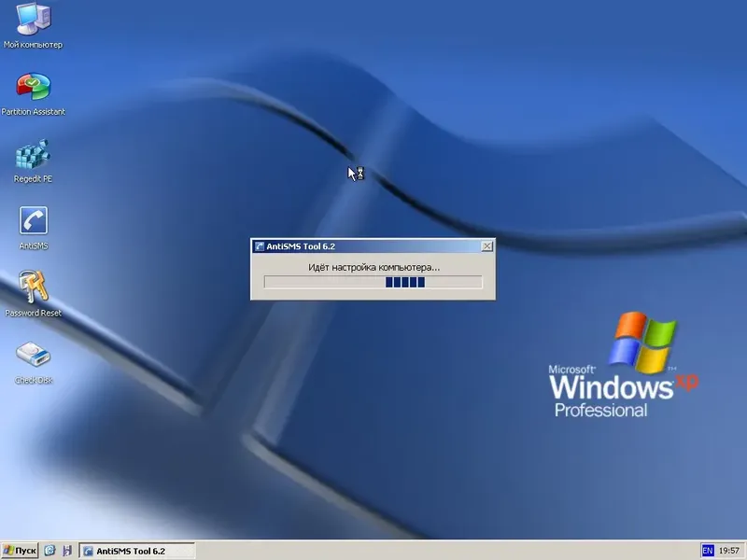
Task: Open the My Computer desktop icon
Action: click(33, 26)
